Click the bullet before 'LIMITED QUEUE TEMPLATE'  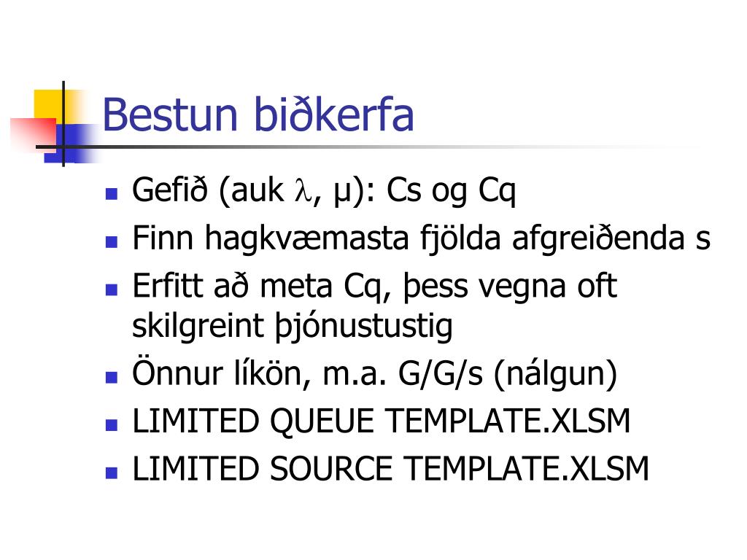(x=112, y=425)
